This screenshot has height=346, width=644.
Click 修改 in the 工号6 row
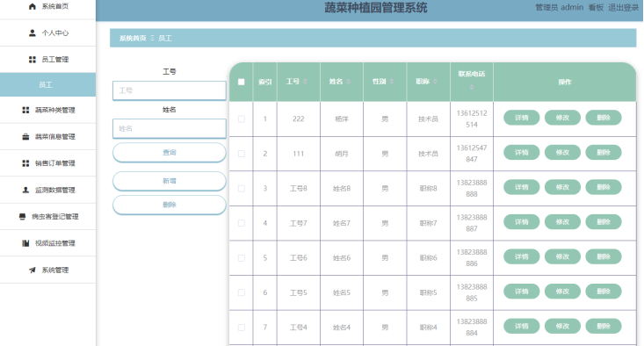pyautogui.click(x=562, y=257)
